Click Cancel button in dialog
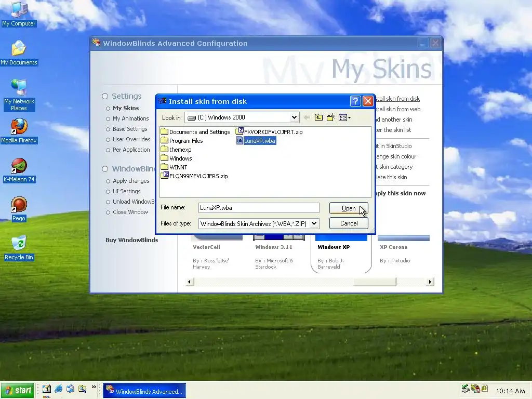532x399 pixels. (x=349, y=223)
